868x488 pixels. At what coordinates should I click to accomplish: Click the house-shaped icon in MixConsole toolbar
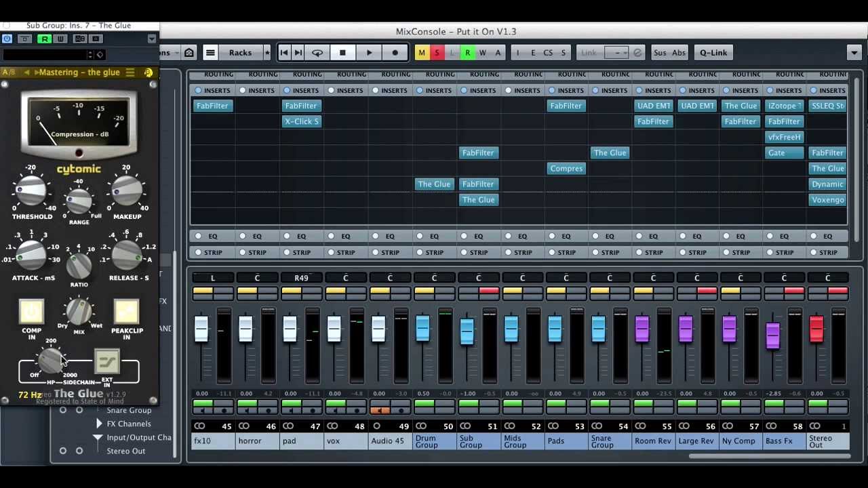[189, 53]
